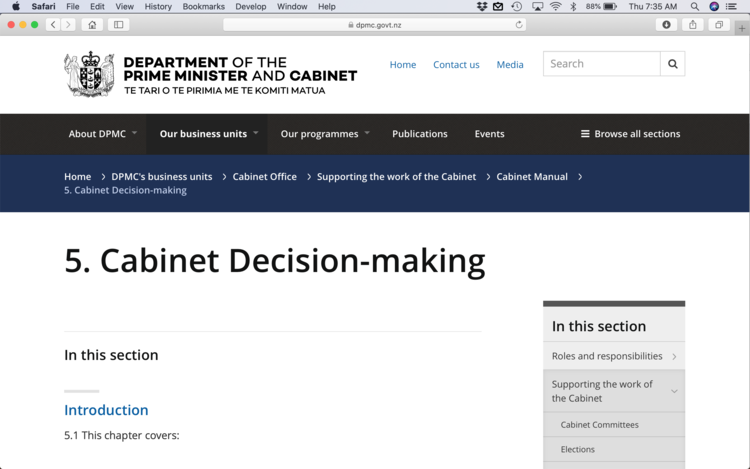Toggle the Safari sidebar icon
The image size is (750, 469).
[x=119, y=25]
